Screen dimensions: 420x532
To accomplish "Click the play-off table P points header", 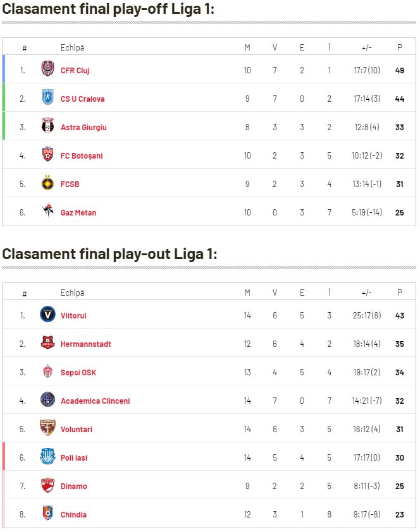I will point(400,47).
